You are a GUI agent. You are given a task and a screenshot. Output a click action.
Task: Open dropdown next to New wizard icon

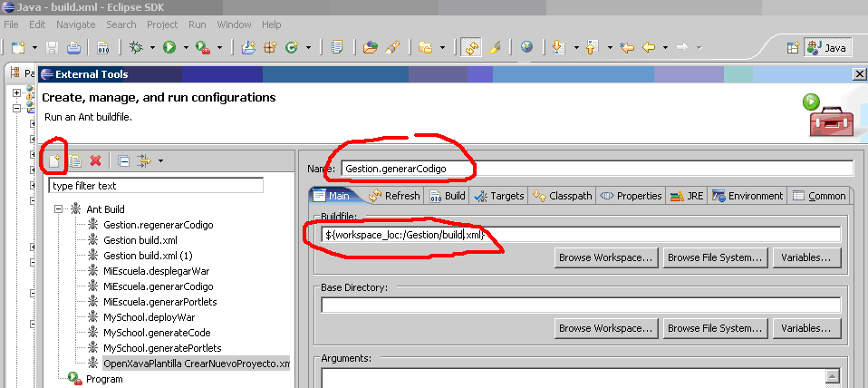click(34, 48)
